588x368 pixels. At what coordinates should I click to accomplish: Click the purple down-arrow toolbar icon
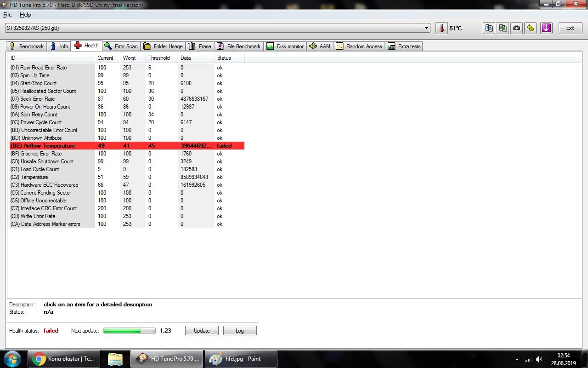pos(546,28)
